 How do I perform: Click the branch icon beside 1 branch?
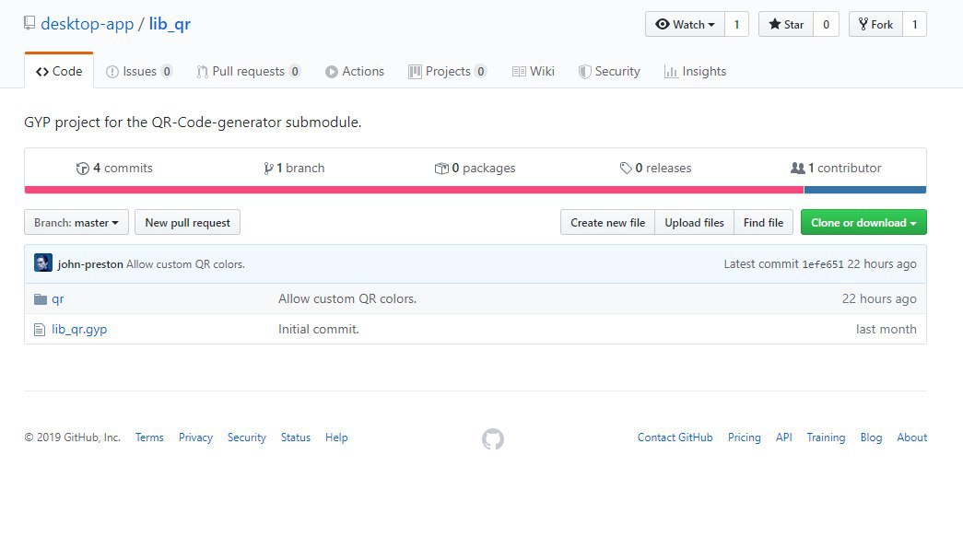268,169
